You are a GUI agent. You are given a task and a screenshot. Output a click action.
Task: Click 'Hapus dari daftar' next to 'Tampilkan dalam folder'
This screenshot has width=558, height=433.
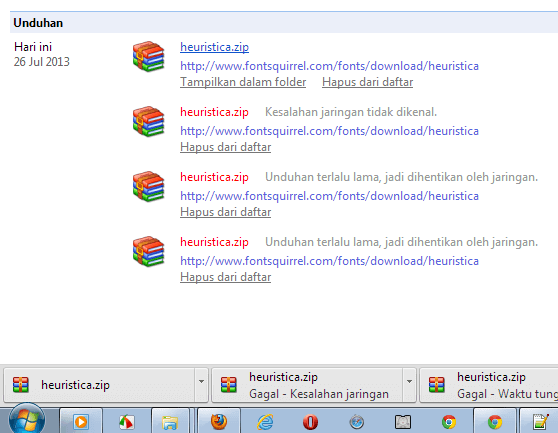point(367,82)
